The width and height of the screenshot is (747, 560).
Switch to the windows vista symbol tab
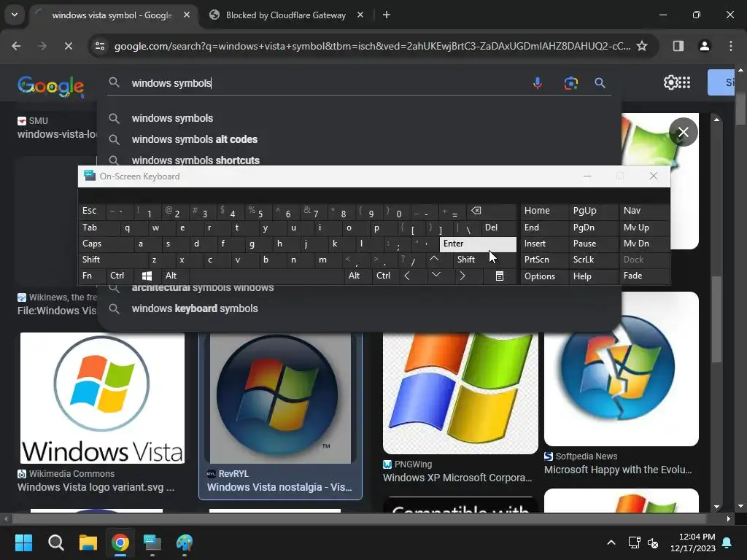coord(112,15)
